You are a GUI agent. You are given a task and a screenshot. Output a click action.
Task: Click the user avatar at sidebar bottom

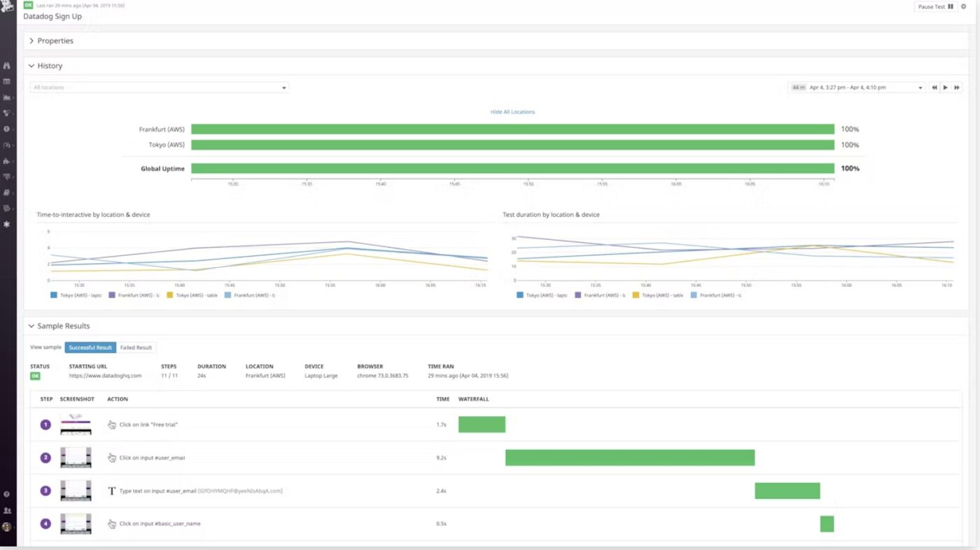[7, 526]
